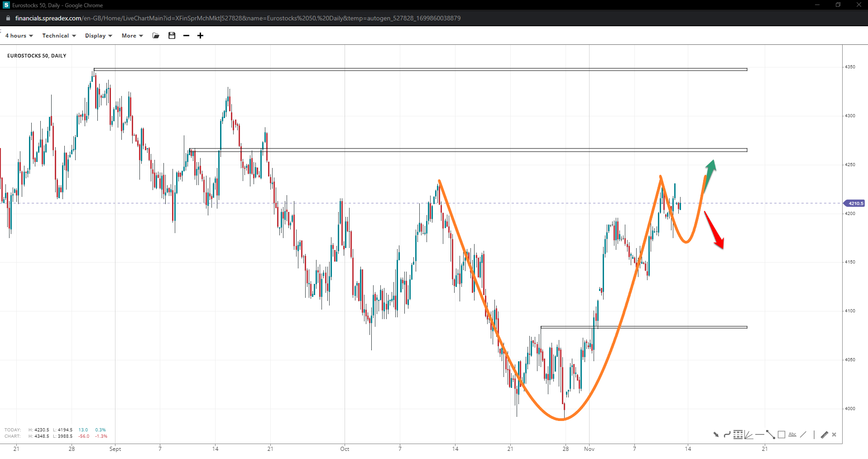Open the Display options dropdown

[x=98, y=36]
